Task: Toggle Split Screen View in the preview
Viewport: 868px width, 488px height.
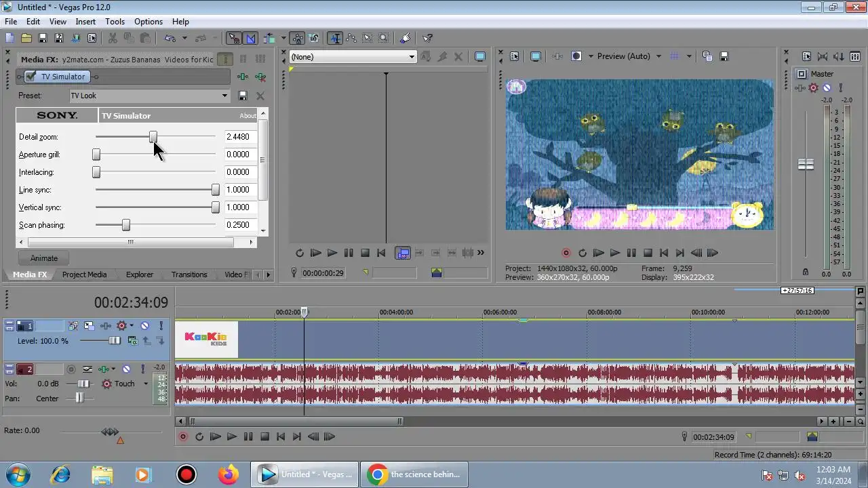Action: coord(576,57)
